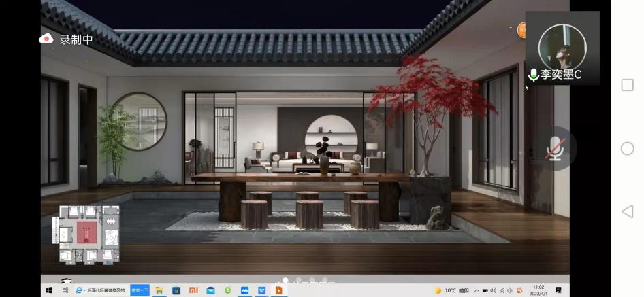Open the speaker's avatar video thumbnail

(562, 46)
